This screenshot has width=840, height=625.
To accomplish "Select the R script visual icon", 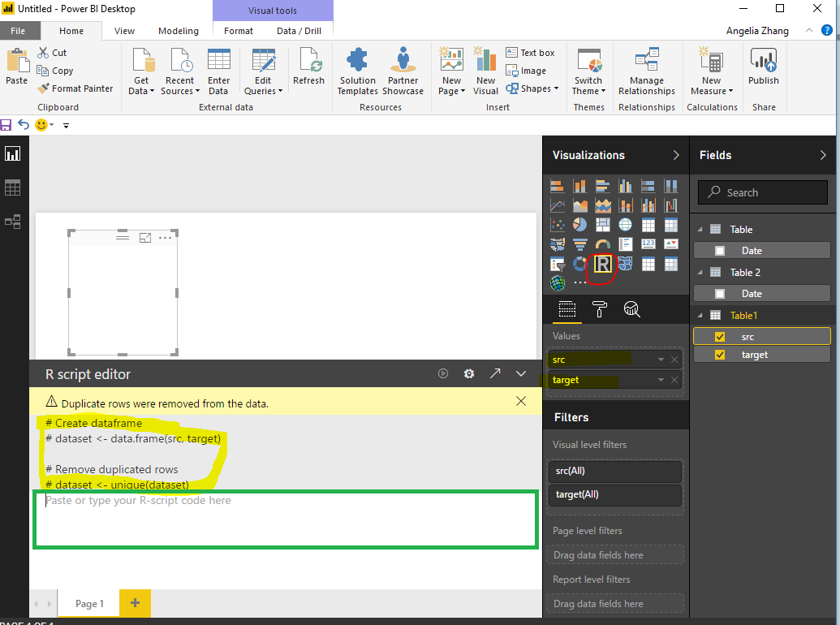I will 603,264.
